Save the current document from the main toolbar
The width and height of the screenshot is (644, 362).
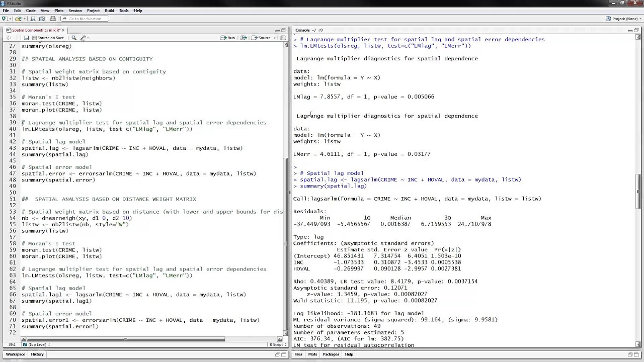point(33,19)
